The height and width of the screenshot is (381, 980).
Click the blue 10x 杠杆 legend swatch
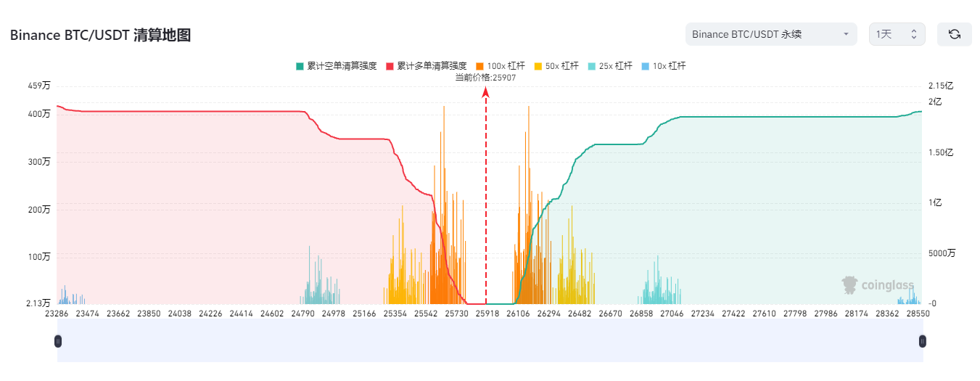[646, 66]
